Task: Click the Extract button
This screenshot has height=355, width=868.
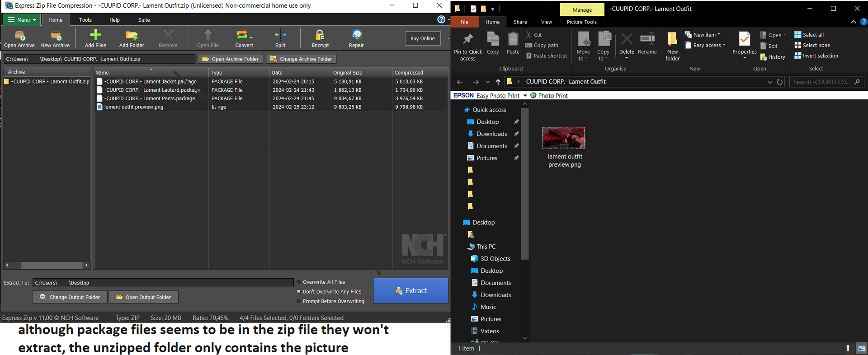Action: pyautogui.click(x=410, y=290)
